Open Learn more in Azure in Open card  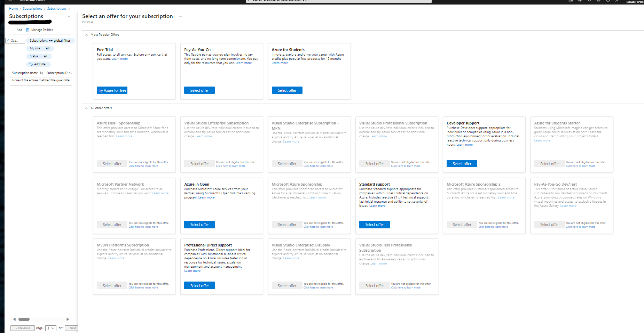206,197
